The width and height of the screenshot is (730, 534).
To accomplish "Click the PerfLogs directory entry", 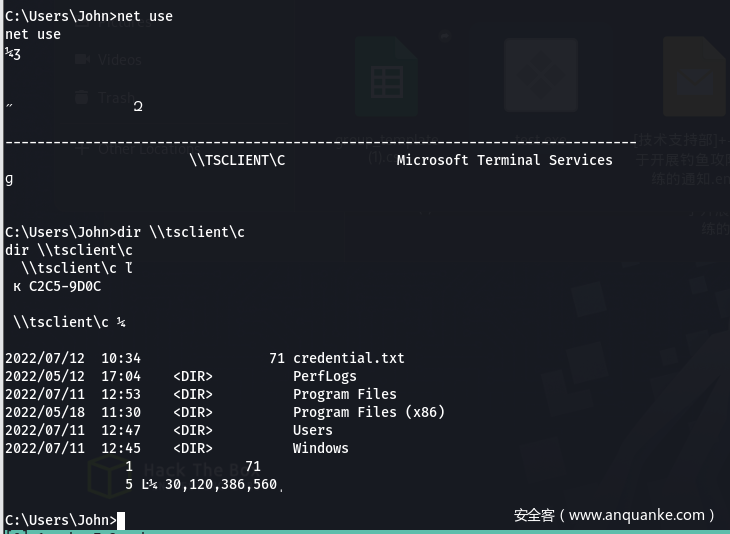I will point(324,376).
